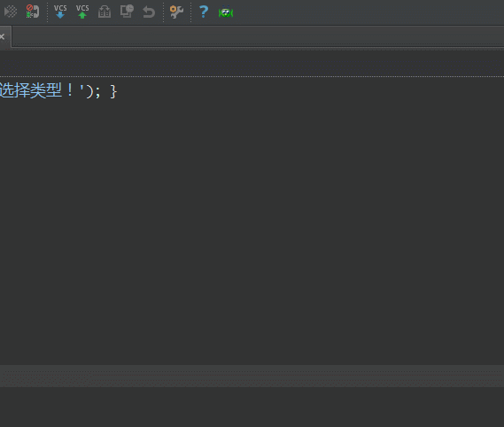Update project with VCS blue arrow
This screenshot has height=427, width=504.
click(60, 12)
